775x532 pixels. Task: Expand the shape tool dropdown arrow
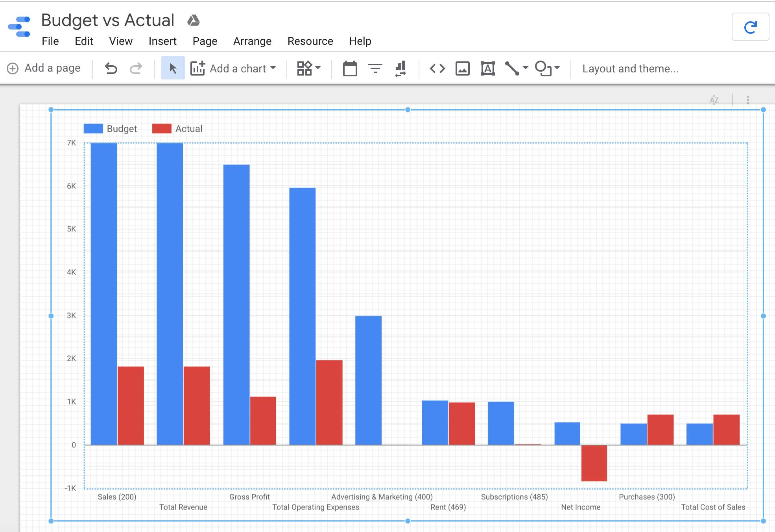(x=557, y=68)
